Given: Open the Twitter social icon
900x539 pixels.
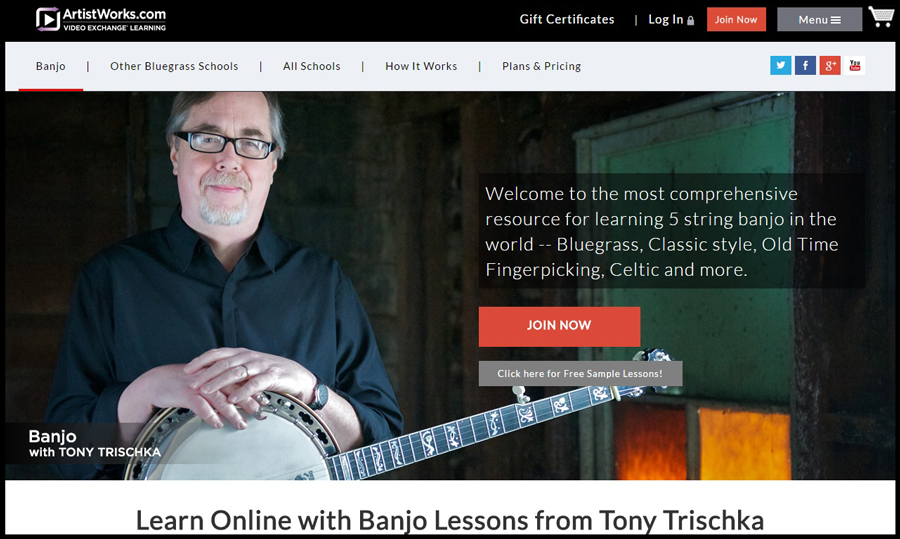Looking at the screenshot, I should pyautogui.click(x=780, y=65).
